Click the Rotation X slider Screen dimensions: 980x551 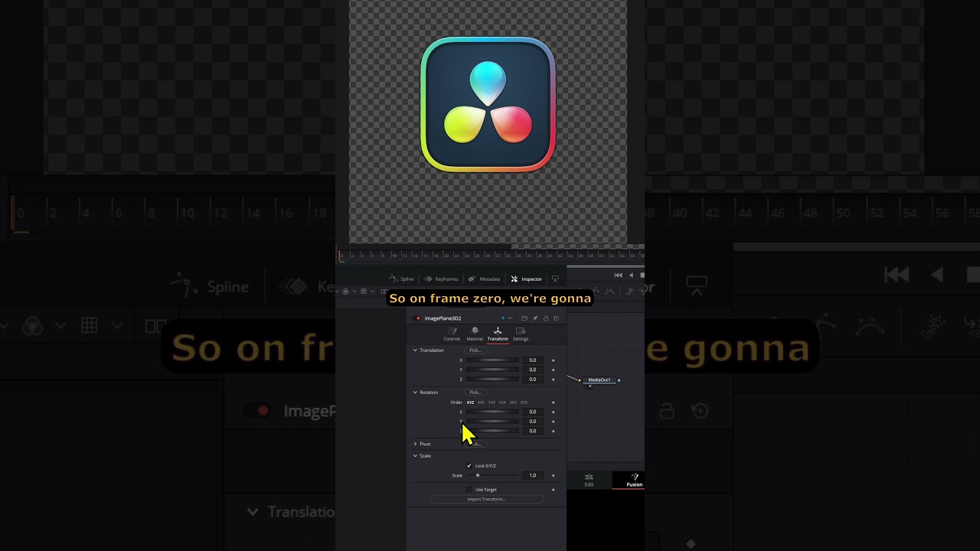[x=492, y=412]
